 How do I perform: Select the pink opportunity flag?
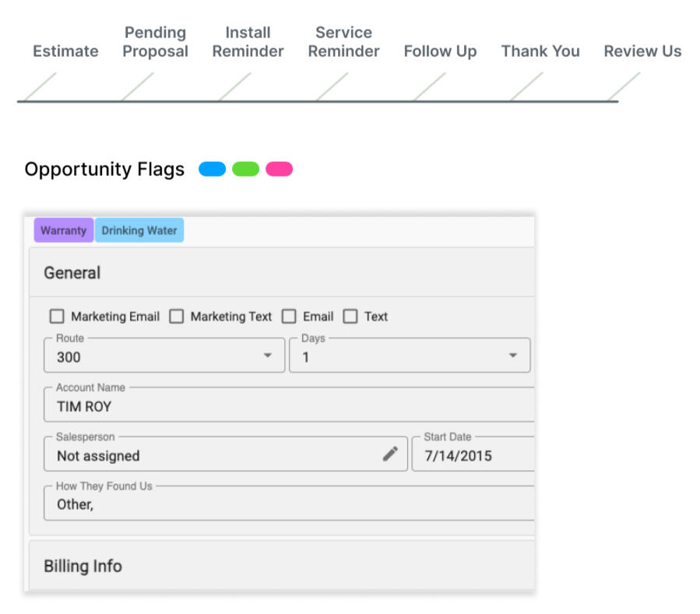pos(279,170)
